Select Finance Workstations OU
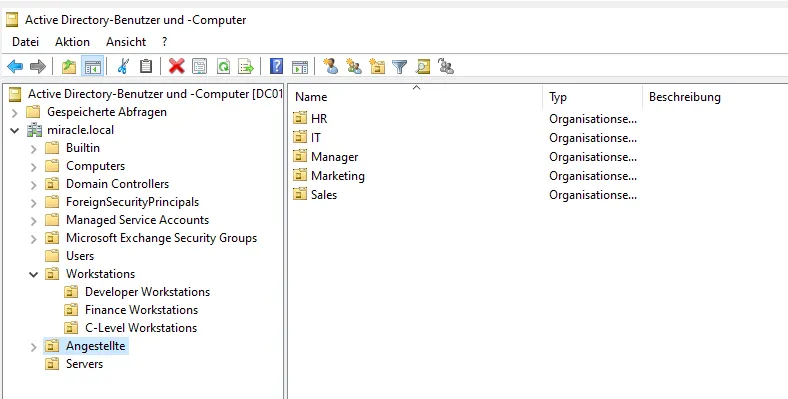 (x=142, y=310)
